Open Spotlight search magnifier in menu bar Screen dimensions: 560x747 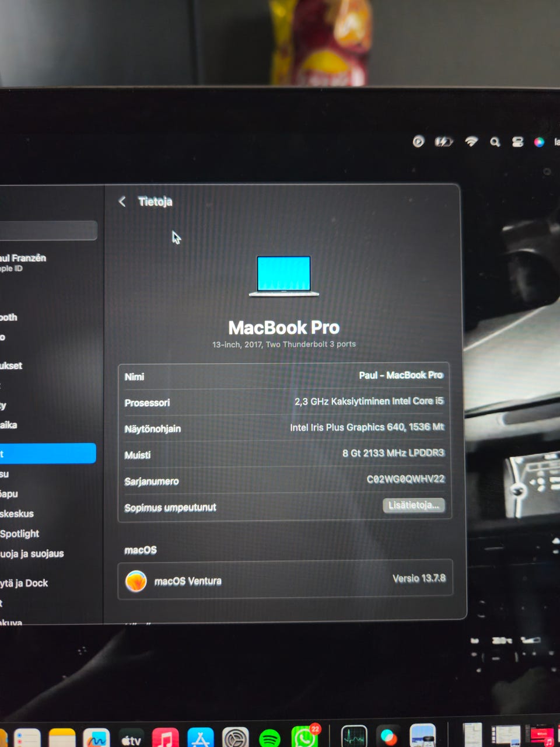(x=495, y=142)
